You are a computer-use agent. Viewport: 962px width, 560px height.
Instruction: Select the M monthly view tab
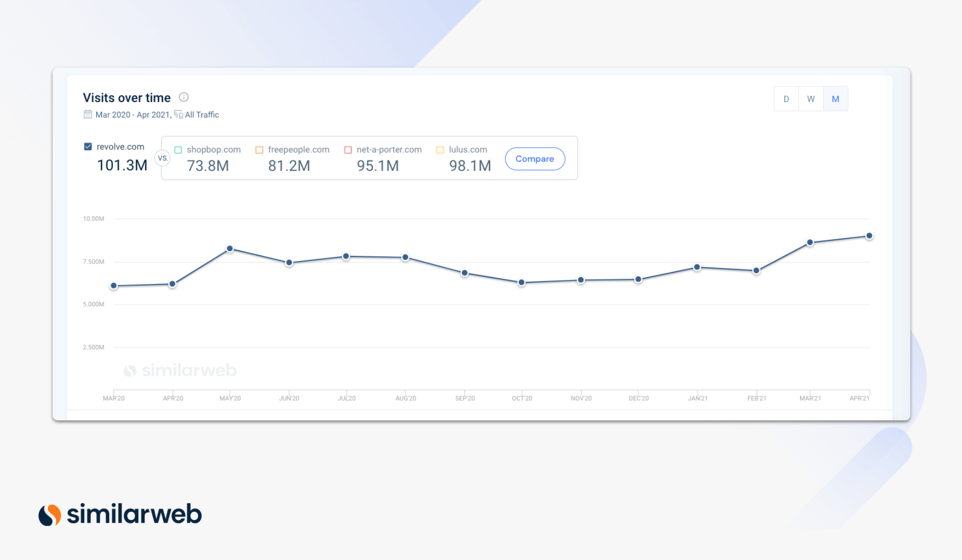click(835, 98)
